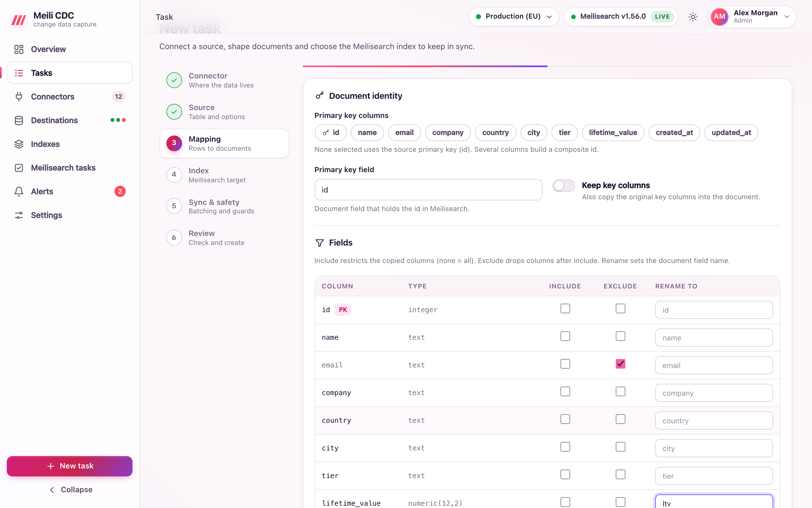
Task: Select the email primary key column chip
Action: tap(404, 133)
